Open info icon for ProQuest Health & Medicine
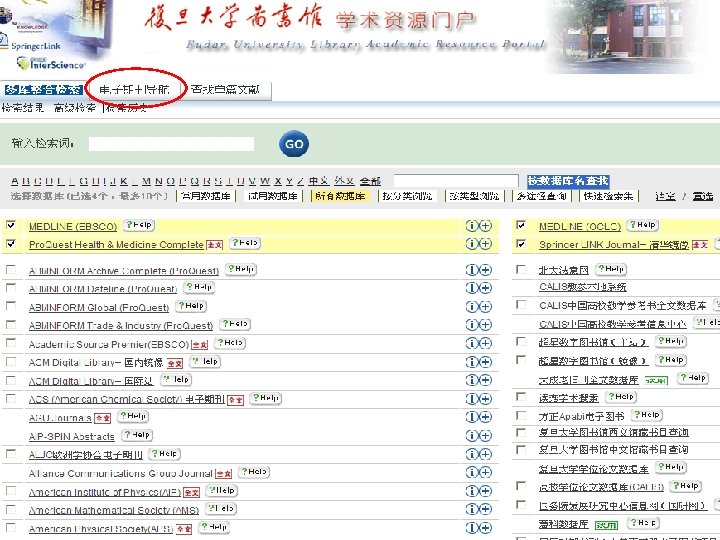720x540 pixels. click(x=472, y=244)
